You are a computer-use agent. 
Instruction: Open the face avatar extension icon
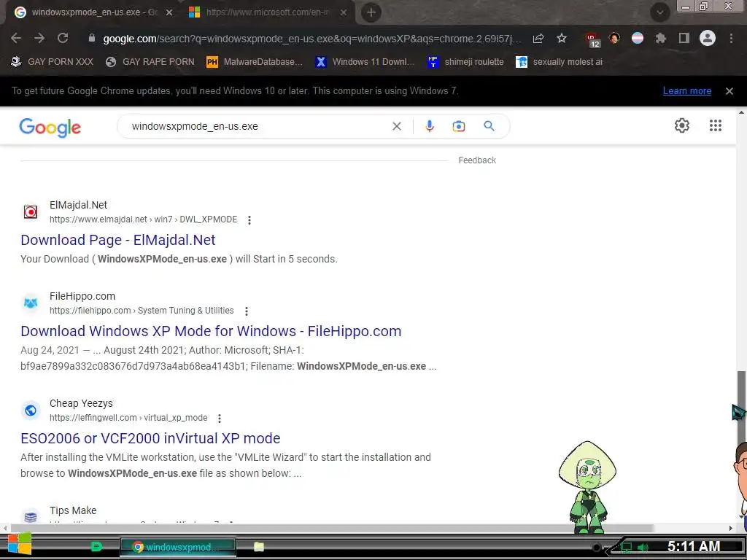coord(614,38)
